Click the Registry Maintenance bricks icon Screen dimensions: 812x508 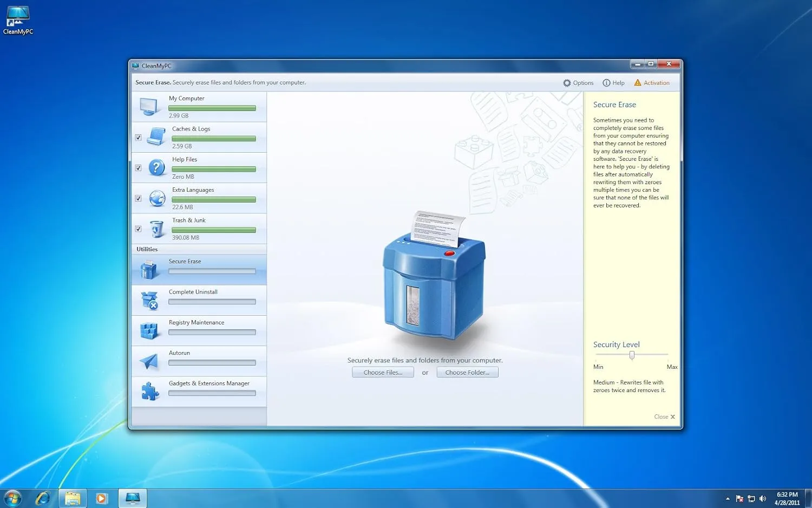pos(149,330)
